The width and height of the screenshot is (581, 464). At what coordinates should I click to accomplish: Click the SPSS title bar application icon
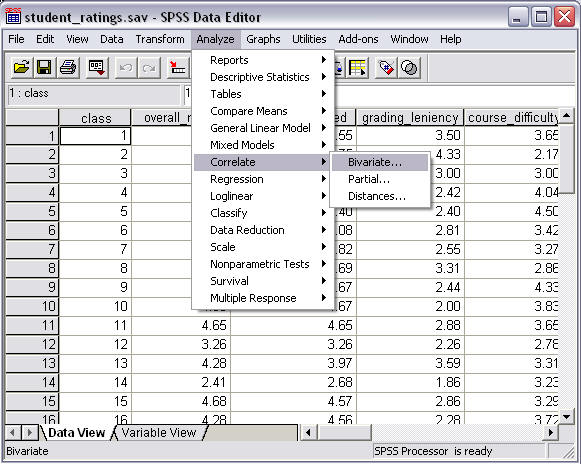point(13,16)
